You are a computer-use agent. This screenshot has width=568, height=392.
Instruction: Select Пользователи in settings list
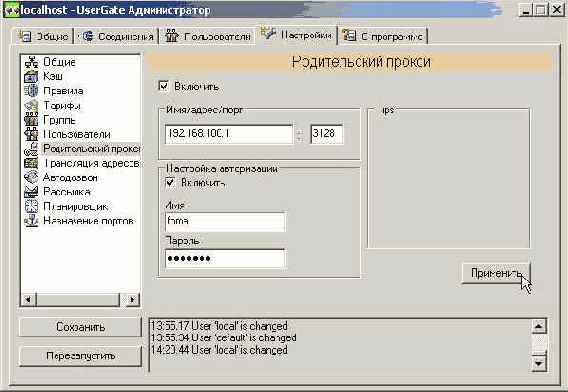(77, 134)
